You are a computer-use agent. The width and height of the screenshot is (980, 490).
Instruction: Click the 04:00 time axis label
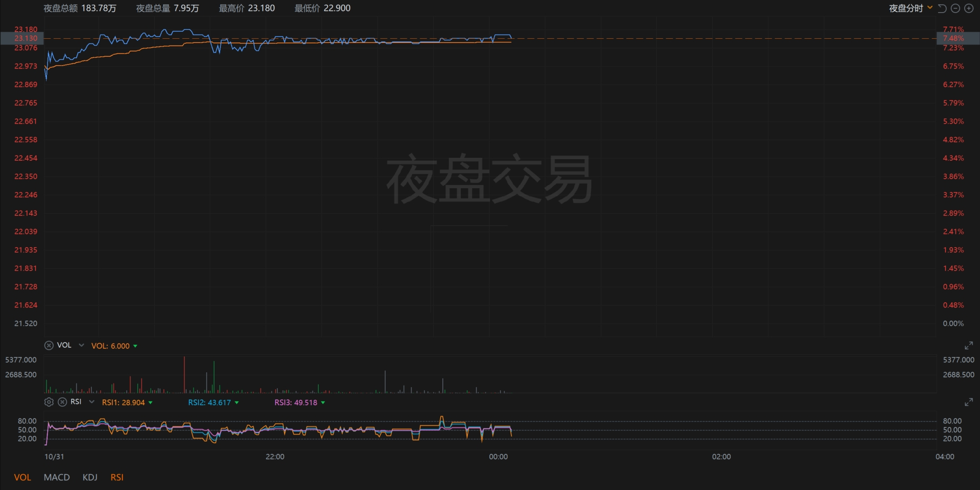coord(944,457)
